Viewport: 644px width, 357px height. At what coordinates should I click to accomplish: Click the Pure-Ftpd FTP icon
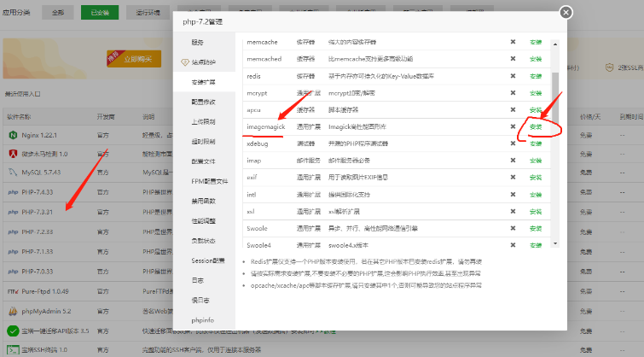pos(13,291)
